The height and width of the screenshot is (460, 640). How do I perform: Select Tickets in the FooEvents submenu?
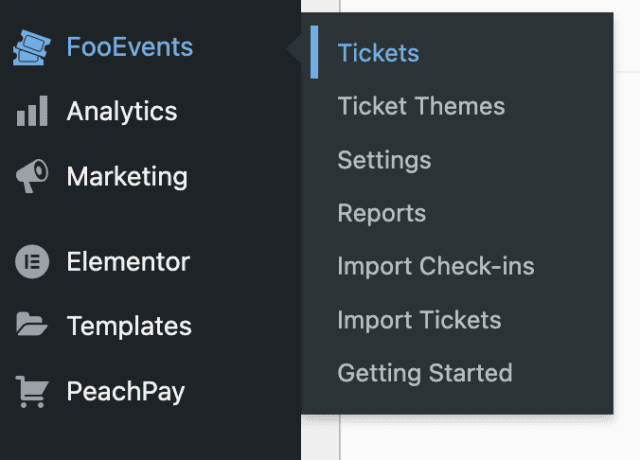click(378, 53)
